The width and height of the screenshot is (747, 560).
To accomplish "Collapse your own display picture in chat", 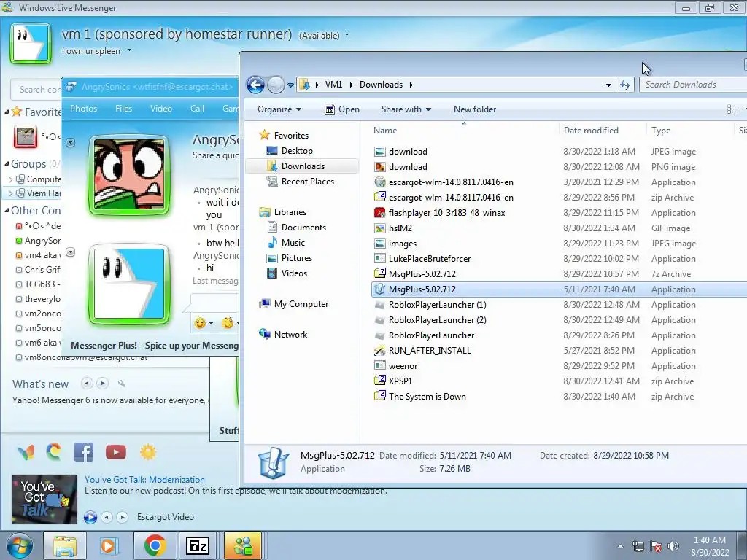I will point(71,252).
